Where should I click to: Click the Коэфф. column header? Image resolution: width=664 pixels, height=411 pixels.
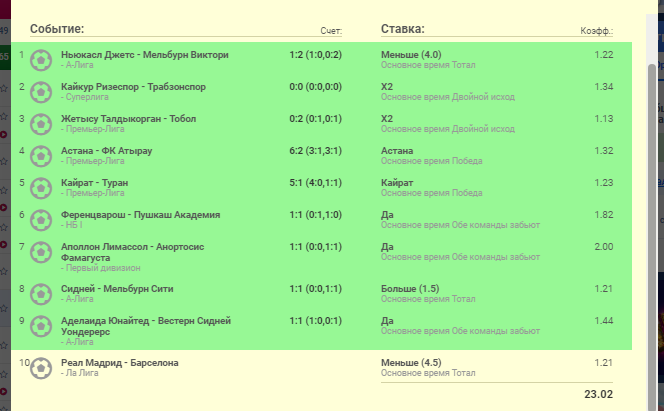click(597, 31)
